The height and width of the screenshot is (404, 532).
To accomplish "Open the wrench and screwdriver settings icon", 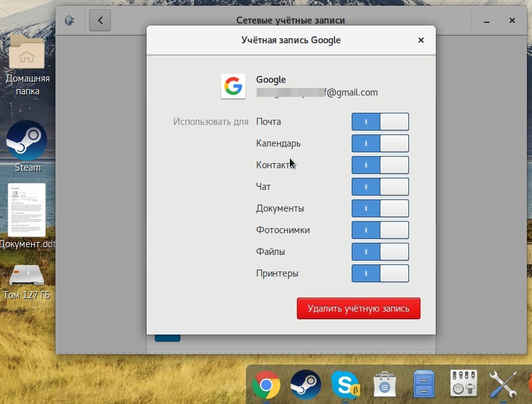I will (503, 385).
